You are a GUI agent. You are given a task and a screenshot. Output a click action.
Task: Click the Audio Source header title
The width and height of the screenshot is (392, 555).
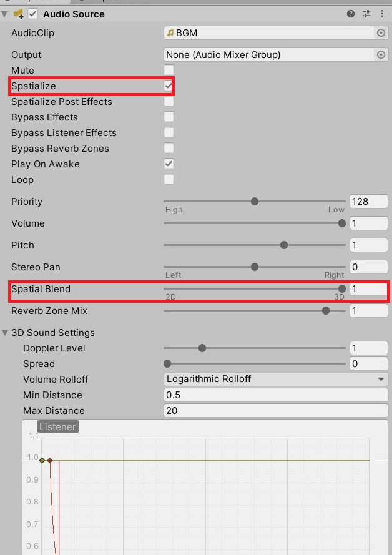pos(74,14)
